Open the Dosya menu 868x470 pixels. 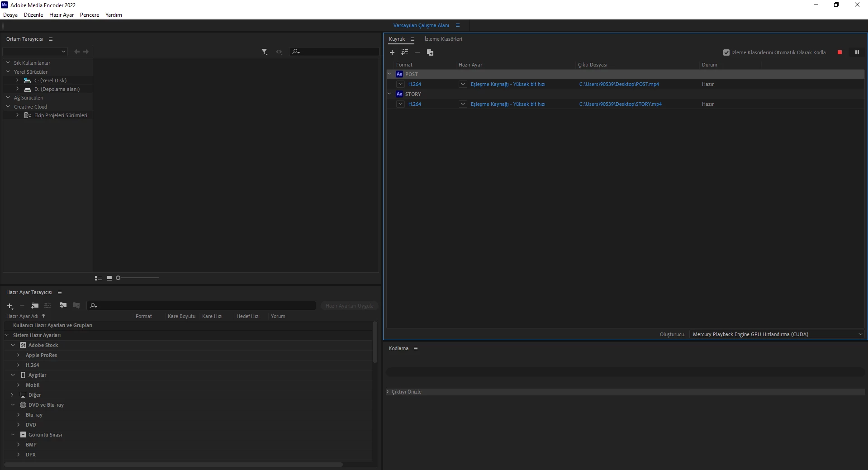point(10,15)
